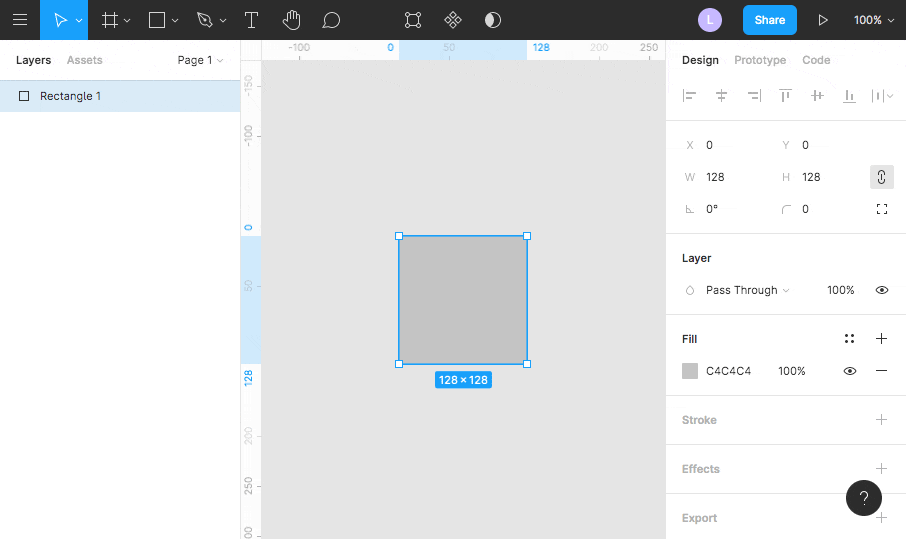Toggle layer visibility eye in Layer section
906x539 pixels.
point(881,290)
